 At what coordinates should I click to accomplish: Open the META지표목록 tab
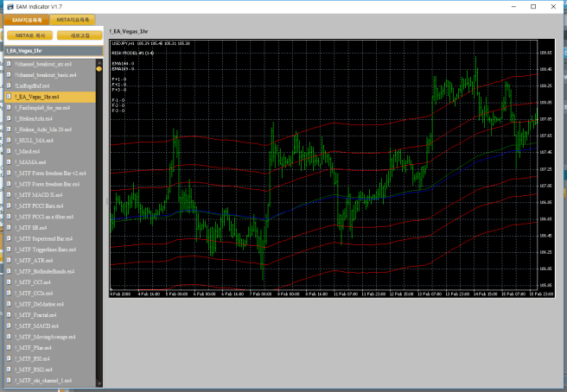click(72, 19)
